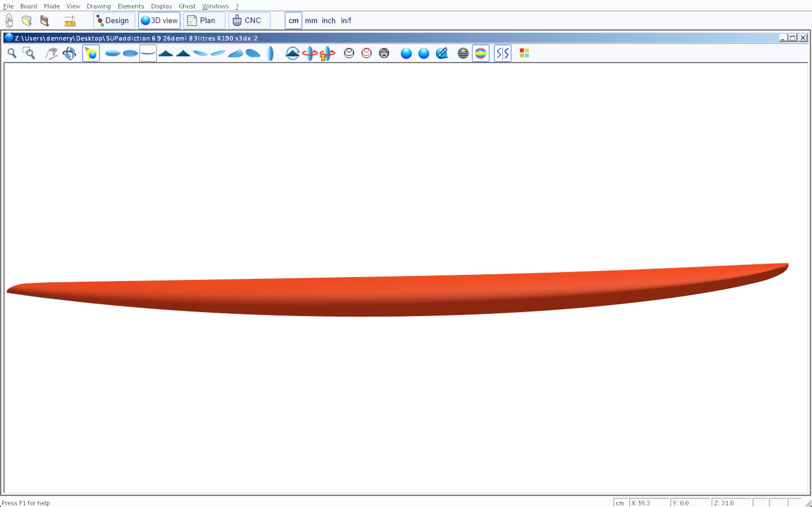Select inch as the measurement unit

328,21
